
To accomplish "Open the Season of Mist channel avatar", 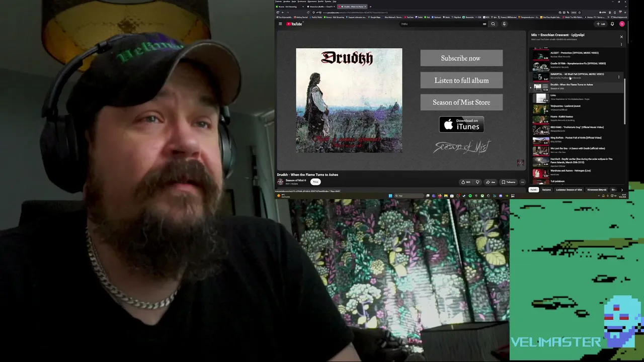I will pos(280,182).
